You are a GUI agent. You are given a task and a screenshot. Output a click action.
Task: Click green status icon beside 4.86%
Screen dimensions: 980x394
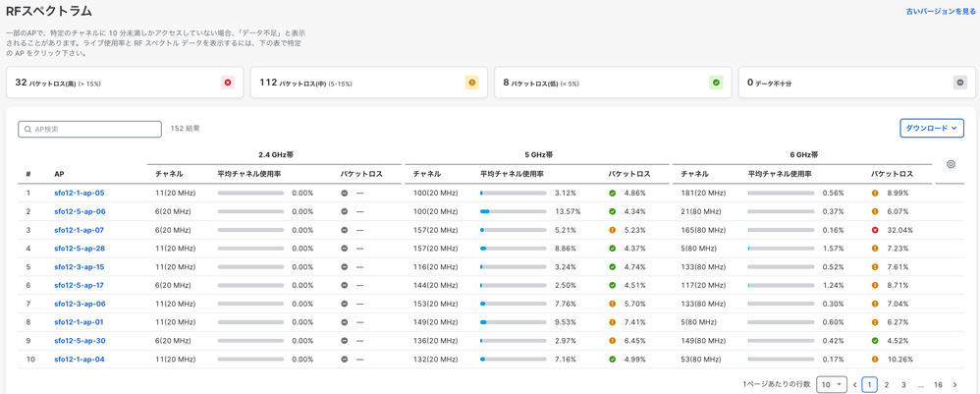click(x=612, y=194)
